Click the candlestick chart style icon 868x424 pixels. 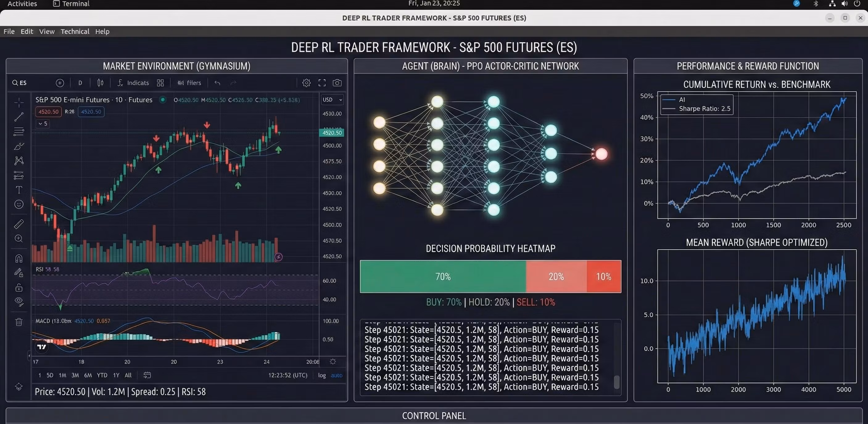[x=100, y=83]
